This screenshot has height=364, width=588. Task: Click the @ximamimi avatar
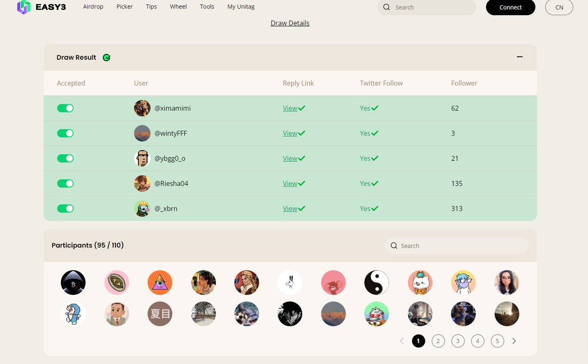tap(142, 108)
